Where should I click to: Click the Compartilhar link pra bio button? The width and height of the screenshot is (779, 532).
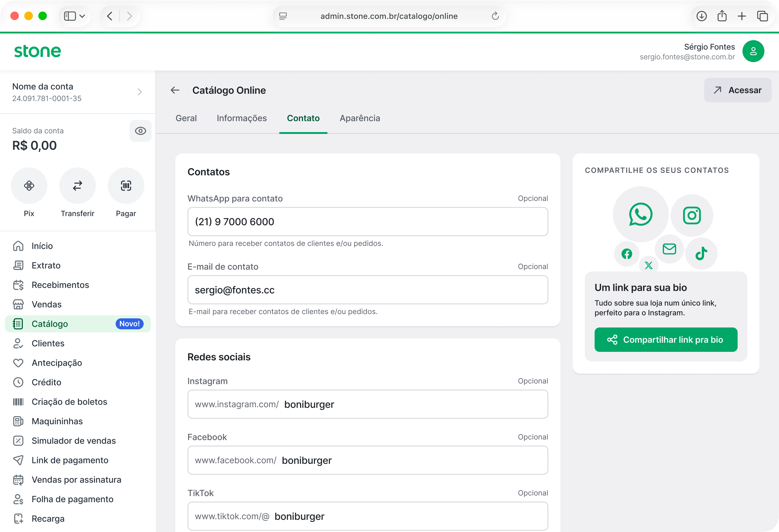[x=666, y=340]
